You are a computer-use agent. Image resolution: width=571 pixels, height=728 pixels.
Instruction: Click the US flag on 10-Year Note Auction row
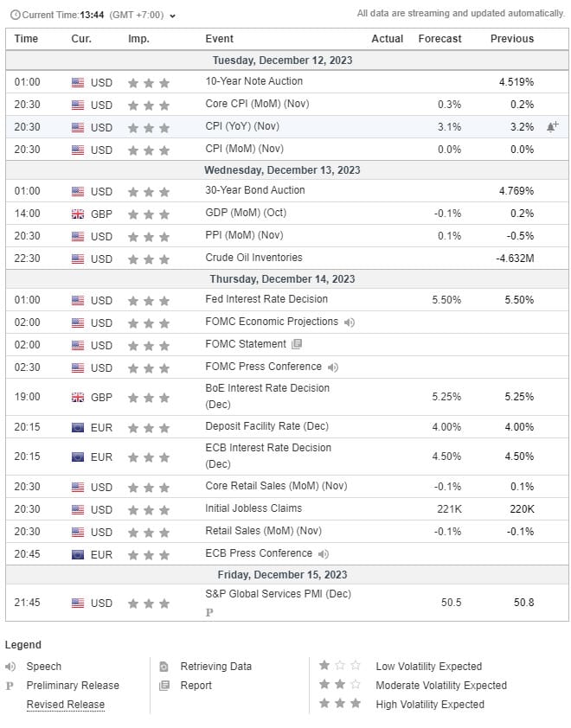[78, 82]
